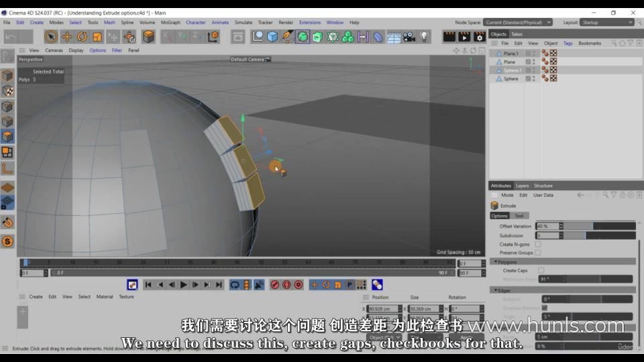The width and height of the screenshot is (644, 362).
Task: Select the Live Selection arrow tool
Action: click(51, 37)
